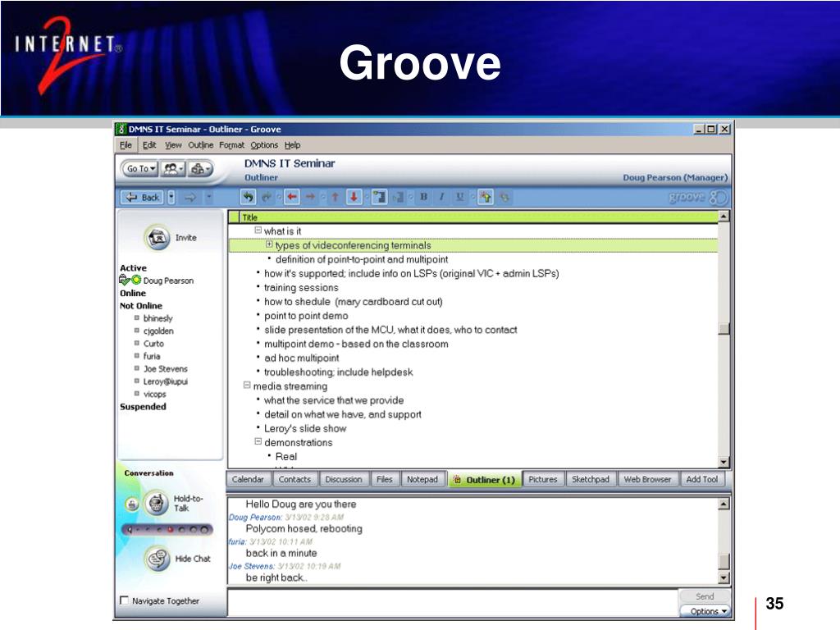Indent with the red right arrow
The height and width of the screenshot is (630, 840).
click(310, 197)
